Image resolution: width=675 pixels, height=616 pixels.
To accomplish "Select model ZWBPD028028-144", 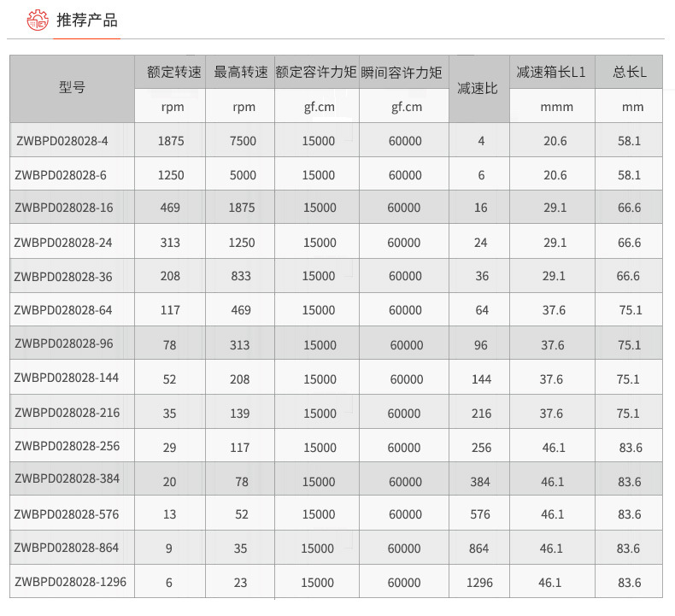I will click(67, 378).
